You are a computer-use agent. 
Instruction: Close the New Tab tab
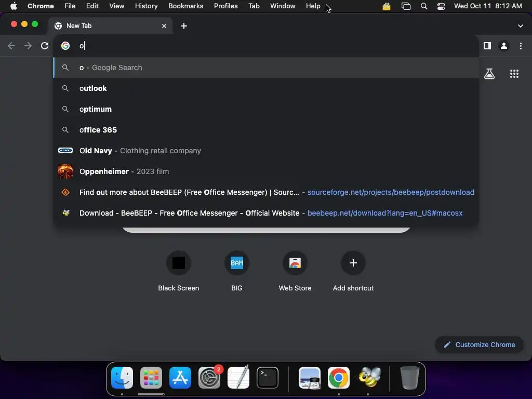click(164, 26)
